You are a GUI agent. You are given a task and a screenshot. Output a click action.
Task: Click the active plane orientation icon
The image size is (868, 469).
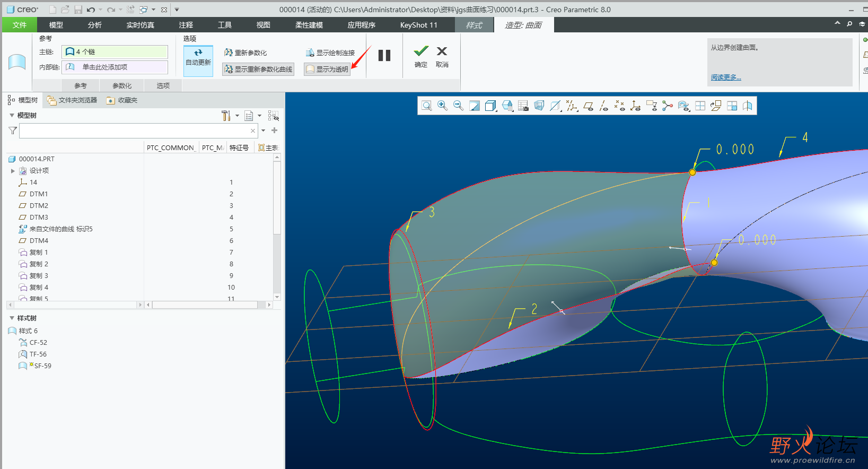[x=716, y=106]
